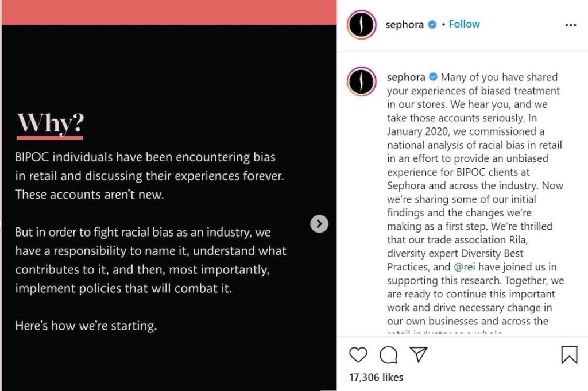This screenshot has height=391, width=588.
Task: Click Sephora avatar beside the caption
Action: pyautogui.click(x=362, y=82)
